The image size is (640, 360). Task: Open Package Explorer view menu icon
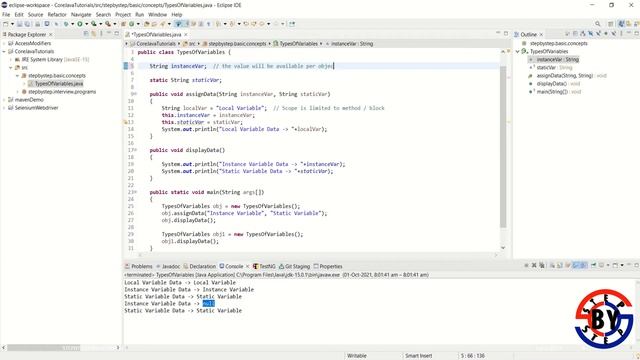101,34
